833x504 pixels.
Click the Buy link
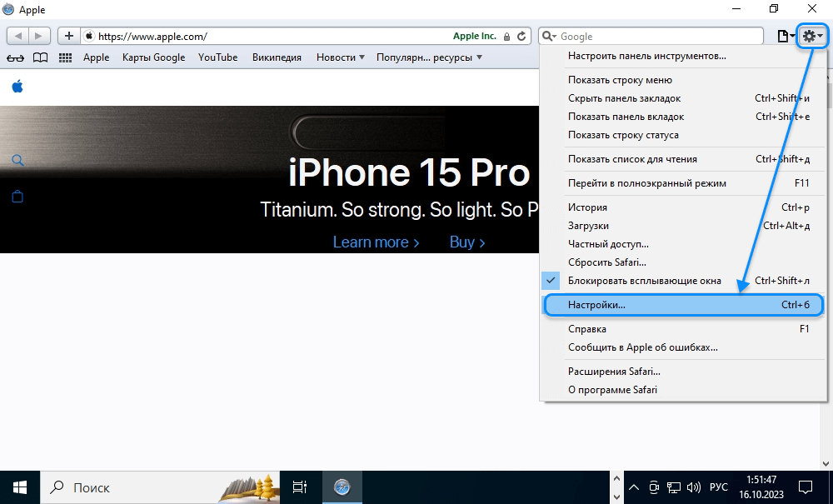click(x=467, y=242)
